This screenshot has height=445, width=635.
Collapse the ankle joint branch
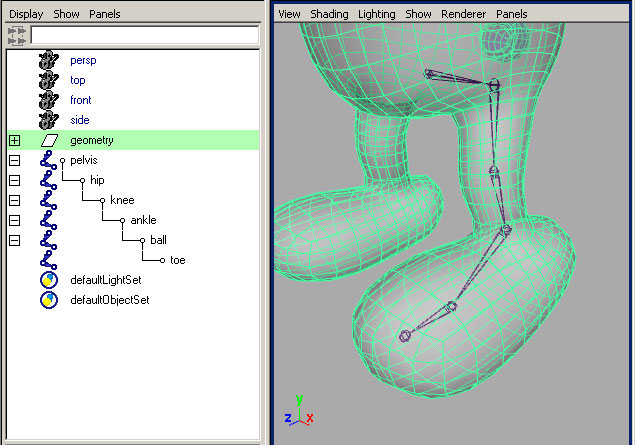pyautogui.click(x=14, y=220)
